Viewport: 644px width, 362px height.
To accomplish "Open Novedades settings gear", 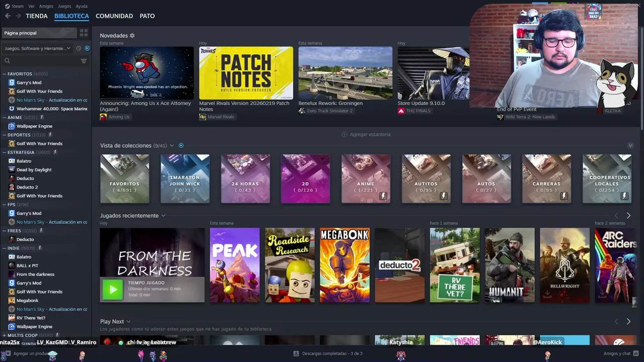I will click(132, 36).
